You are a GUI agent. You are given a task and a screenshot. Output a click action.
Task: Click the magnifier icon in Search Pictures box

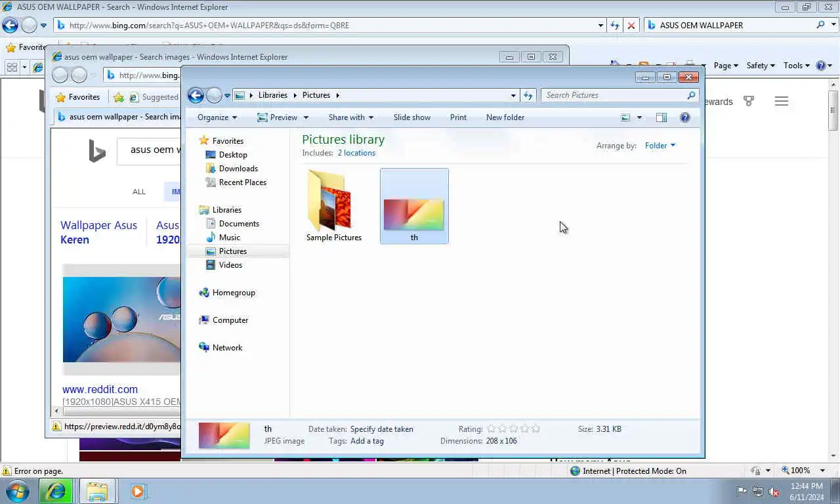point(691,95)
